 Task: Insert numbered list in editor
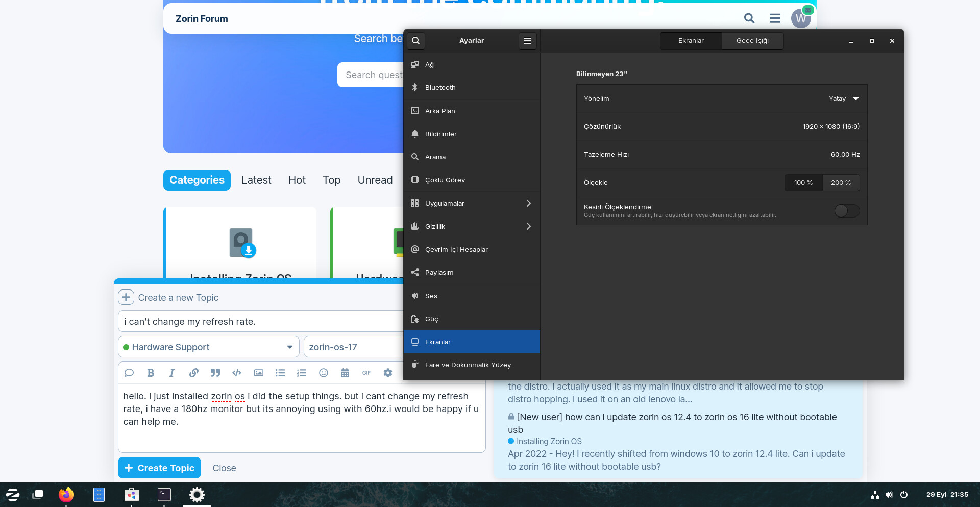(x=302, y=373)
